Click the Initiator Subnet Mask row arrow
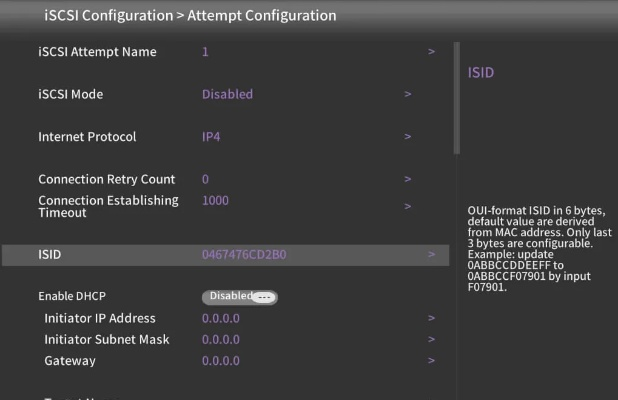The width and height of the screenshot is (618, 400). [x=431, y=340]
